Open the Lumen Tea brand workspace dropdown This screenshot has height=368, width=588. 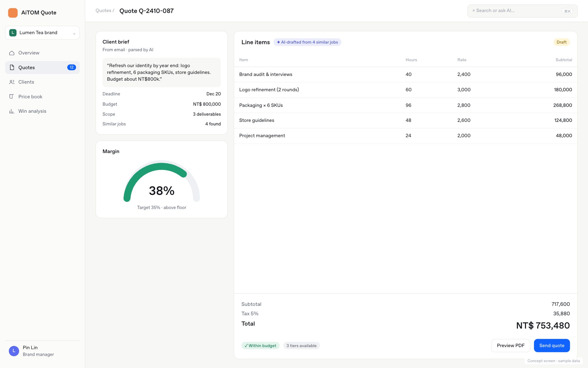point(42,33)
